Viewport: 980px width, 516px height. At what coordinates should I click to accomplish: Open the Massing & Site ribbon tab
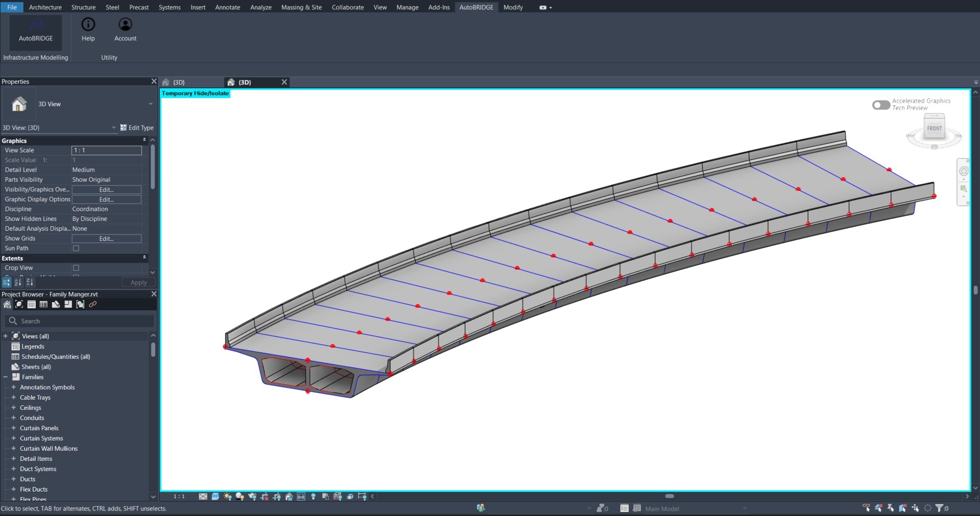(x=301, y=7)
